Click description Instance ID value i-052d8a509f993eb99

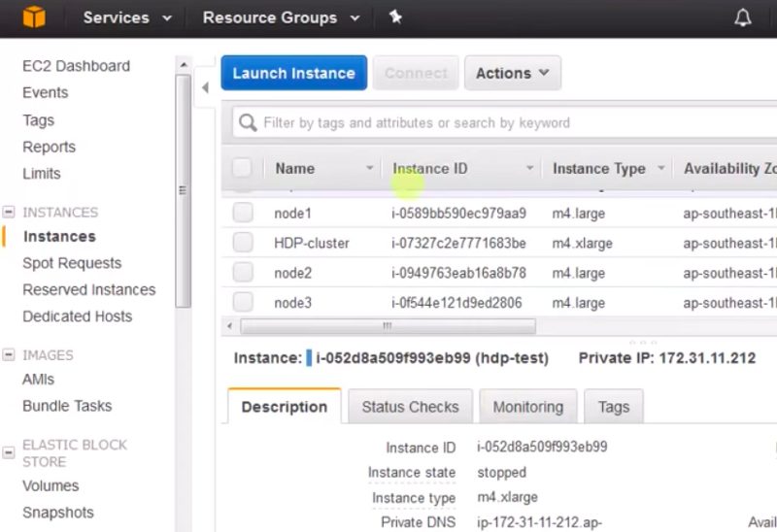(542, 447)
